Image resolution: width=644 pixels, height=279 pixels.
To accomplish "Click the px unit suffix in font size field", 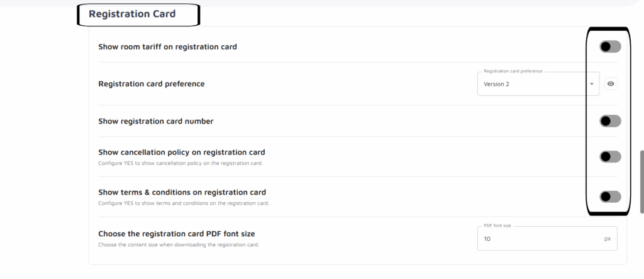I will click(x=607, y=239).
